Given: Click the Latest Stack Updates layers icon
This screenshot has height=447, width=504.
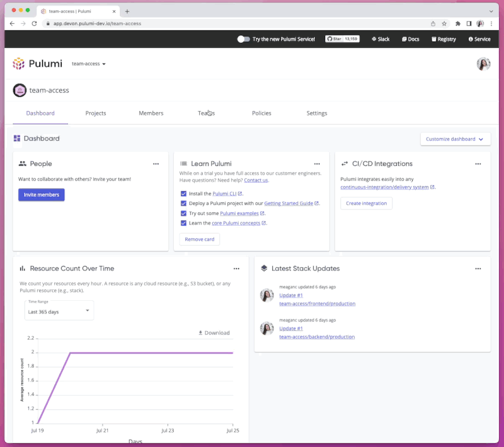Looking at the screenshot, I should [x=264, y=268].
